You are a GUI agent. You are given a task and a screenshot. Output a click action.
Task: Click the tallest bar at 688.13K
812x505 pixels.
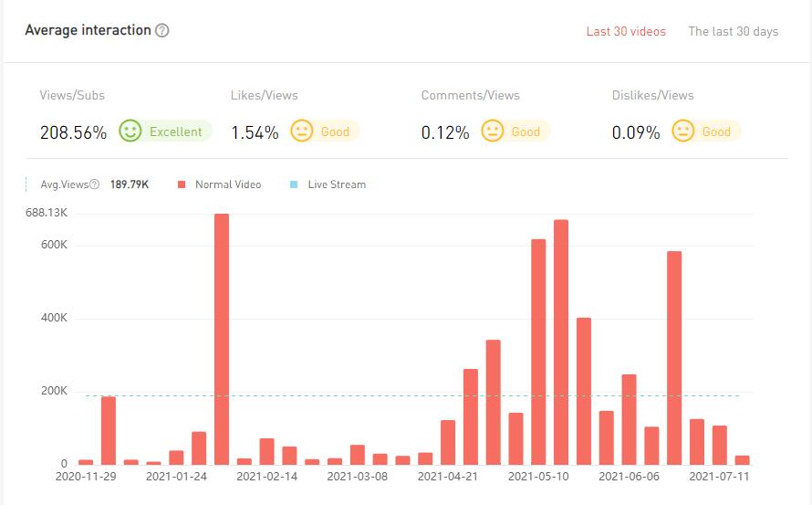(x=222, y=338)
